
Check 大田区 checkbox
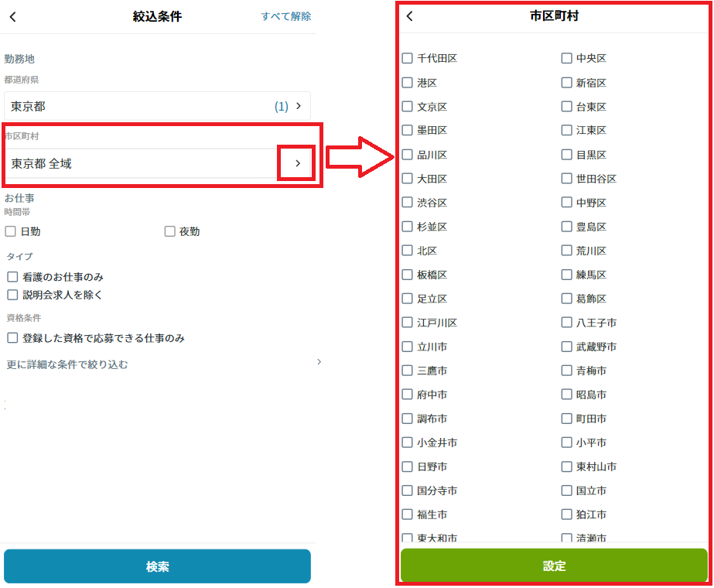point(407,179)
